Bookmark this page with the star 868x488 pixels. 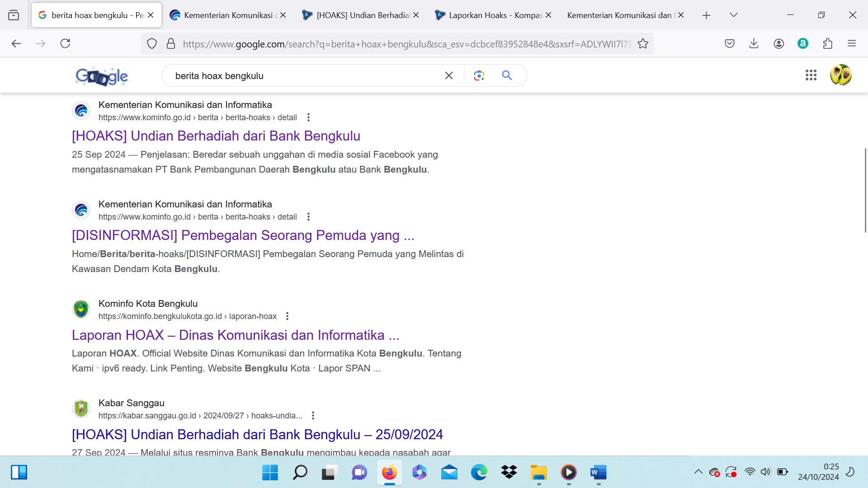pyautogui.click(x=643, y=44)
